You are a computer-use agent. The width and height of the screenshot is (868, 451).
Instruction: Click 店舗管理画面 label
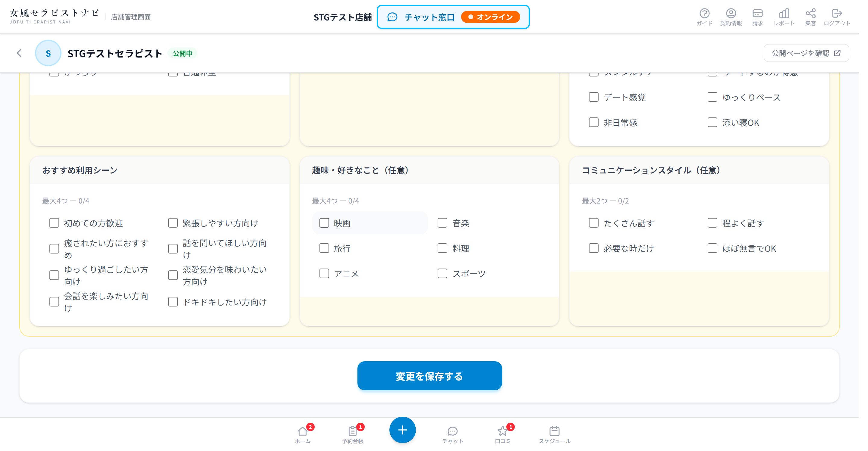[132, 17]
